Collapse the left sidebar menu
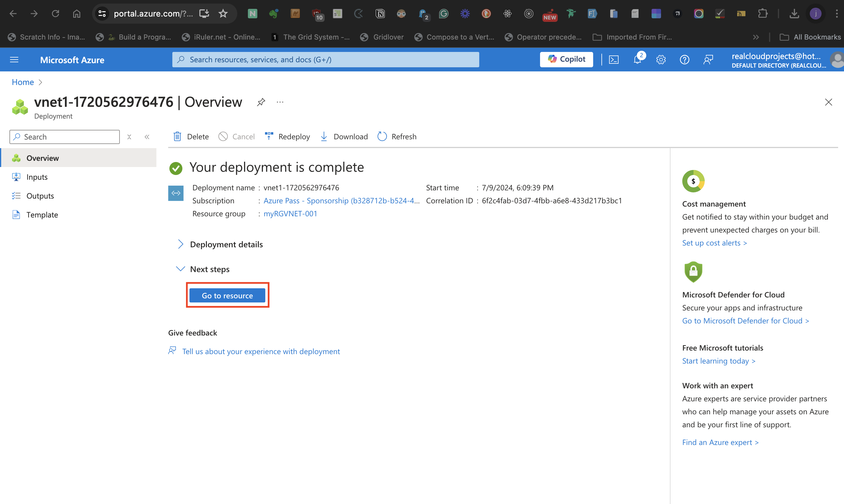The image size is (844, 504). coord(147,137)
